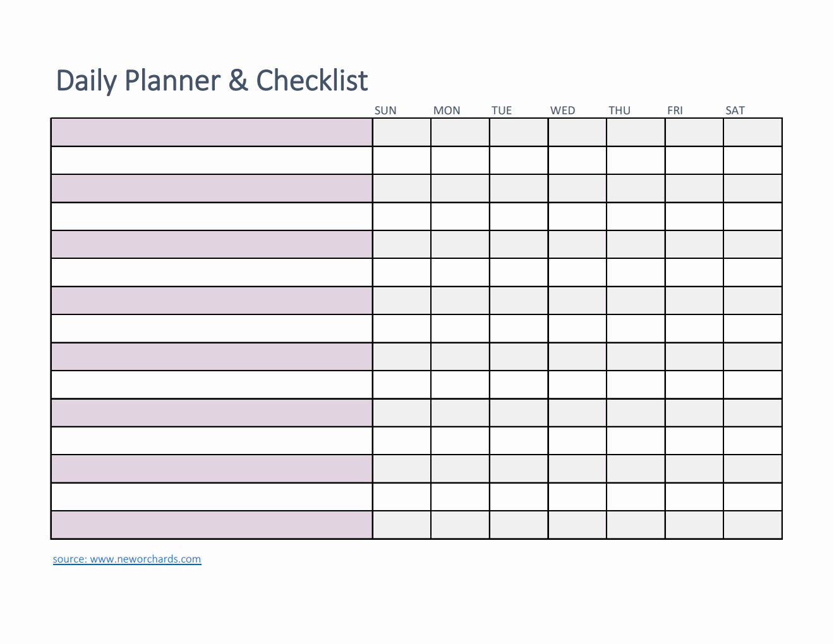Click the TUE day label

502,110
